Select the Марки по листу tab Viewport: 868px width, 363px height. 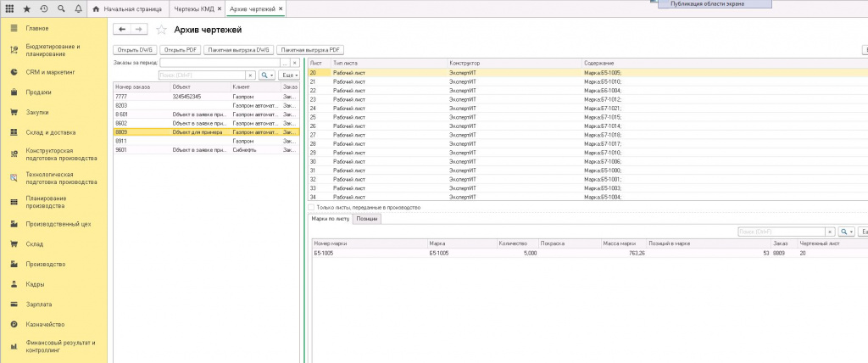pyautogui.click(x=331, y=219)
